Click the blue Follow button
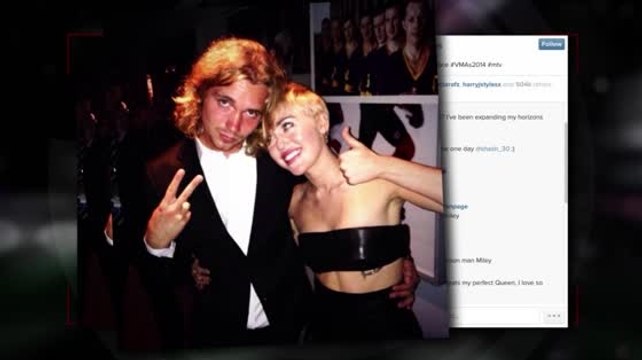 tap(551, 44)
